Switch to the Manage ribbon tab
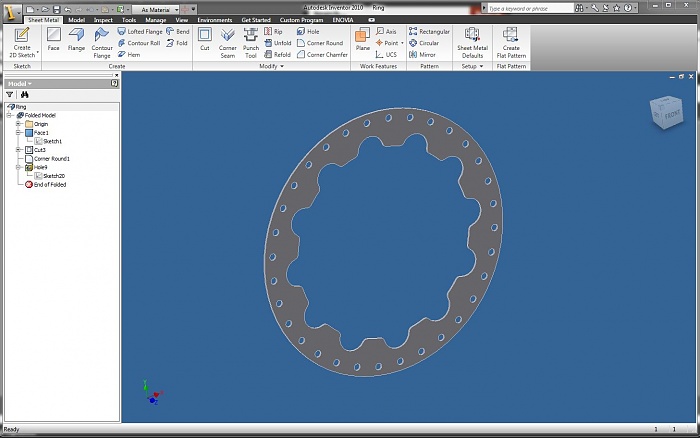The image size is (700, 438). click(x=155, y=20)
